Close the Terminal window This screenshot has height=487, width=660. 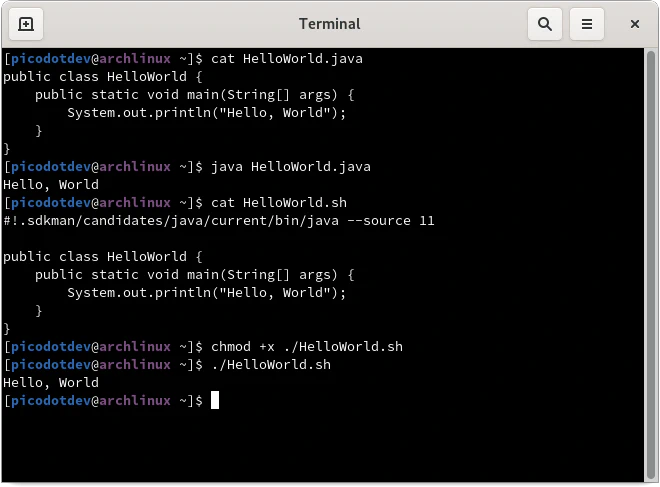click(x=635, y=23)
